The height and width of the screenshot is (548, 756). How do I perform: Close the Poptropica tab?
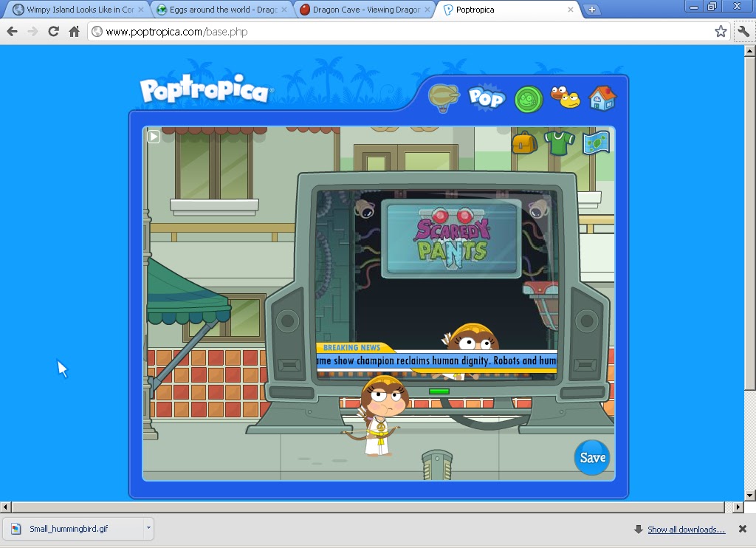[x=571, y=9]
